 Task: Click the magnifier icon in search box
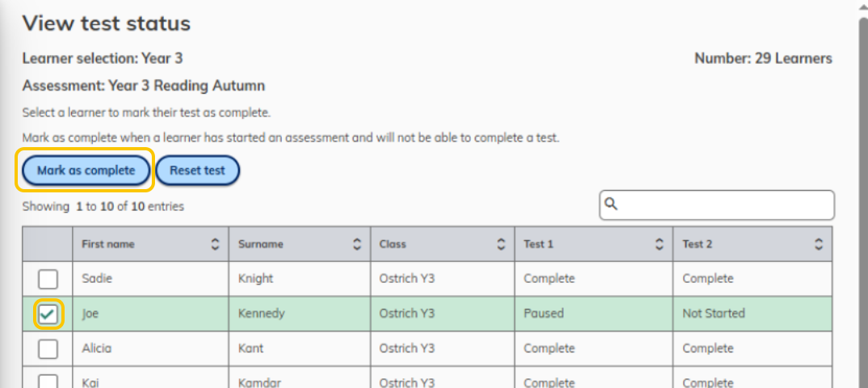pyautogui.click(x=611, y=204)
